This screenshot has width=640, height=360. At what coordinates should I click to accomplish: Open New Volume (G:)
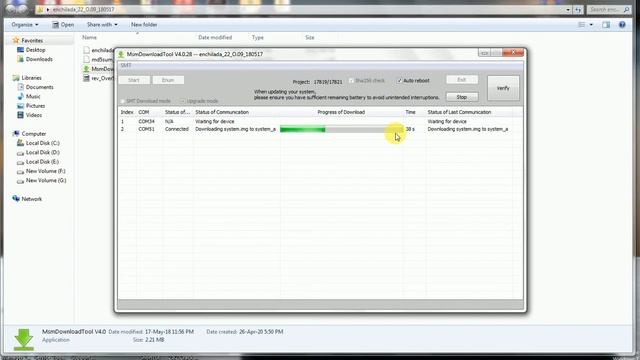coord(46,180)
